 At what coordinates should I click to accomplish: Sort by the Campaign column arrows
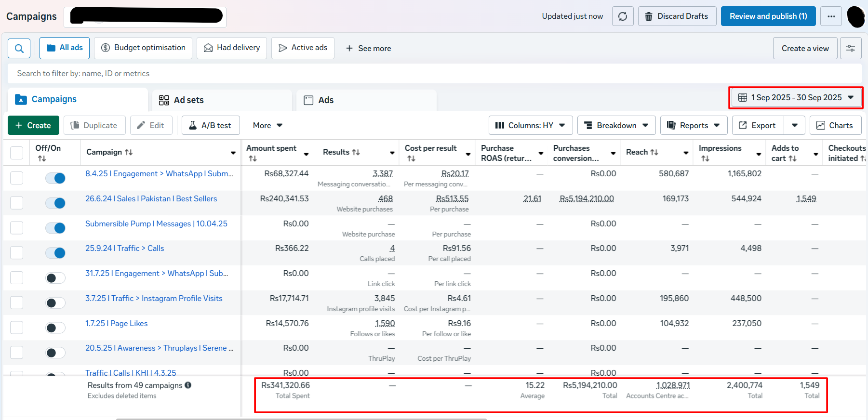129,152
